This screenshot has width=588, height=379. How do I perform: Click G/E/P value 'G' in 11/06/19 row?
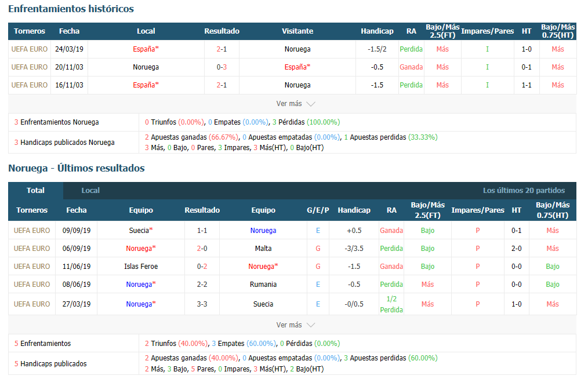pos(318,267)
